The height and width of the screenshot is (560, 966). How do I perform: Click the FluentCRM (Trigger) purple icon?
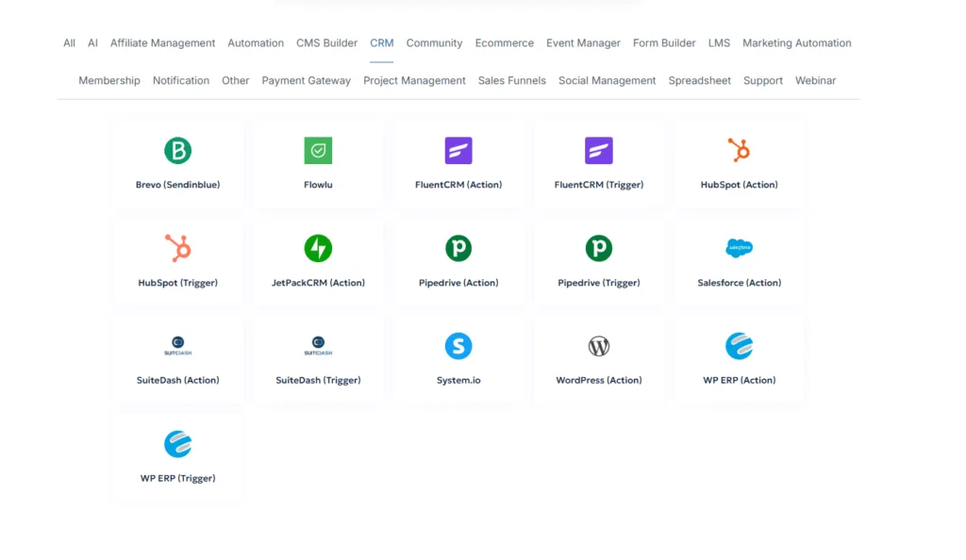point(599,151)
